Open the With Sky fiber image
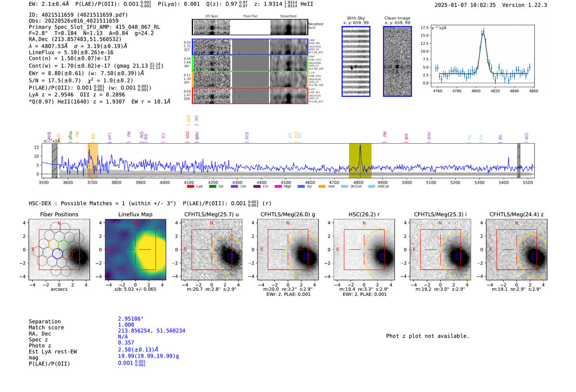Screen dimensions: 576x392 pyautogui.click(x=356, y=61)
